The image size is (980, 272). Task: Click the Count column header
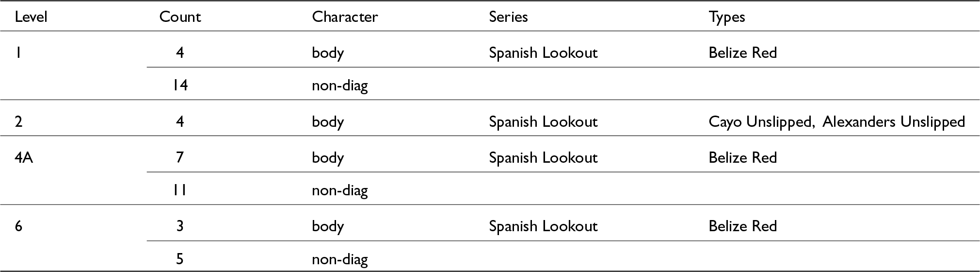click(x=180, y=17)
